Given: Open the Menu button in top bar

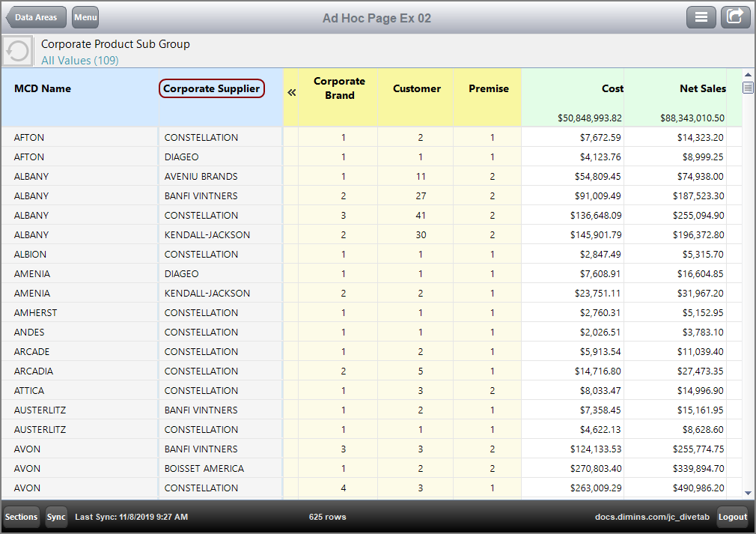Looking at the screenshot, I should pyautogui.click(x=85, y=16).
